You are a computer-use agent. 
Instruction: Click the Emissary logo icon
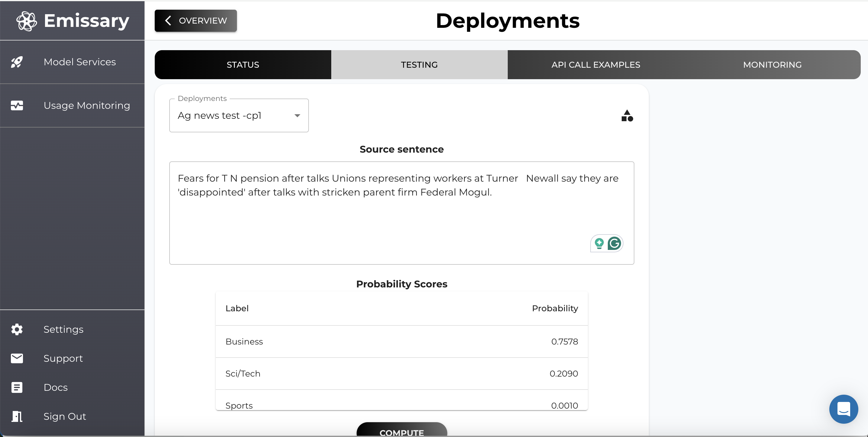point(27,21)
